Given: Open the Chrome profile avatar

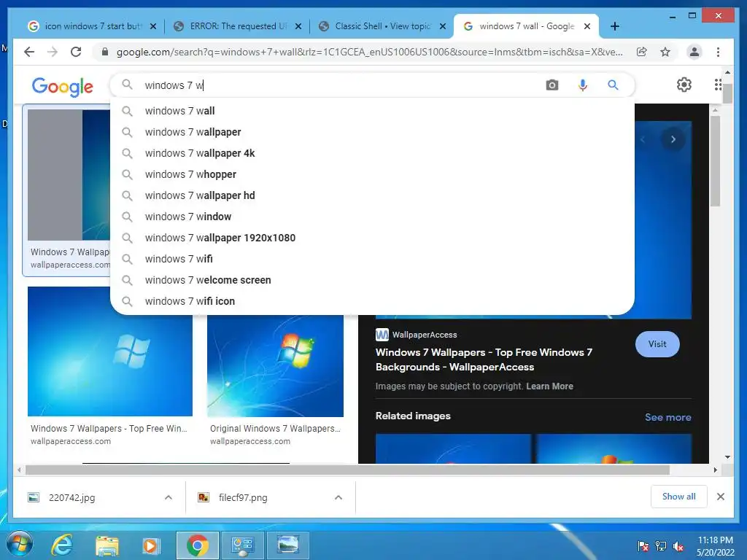Looking at the screenshot, I should (x=694, y=52).
